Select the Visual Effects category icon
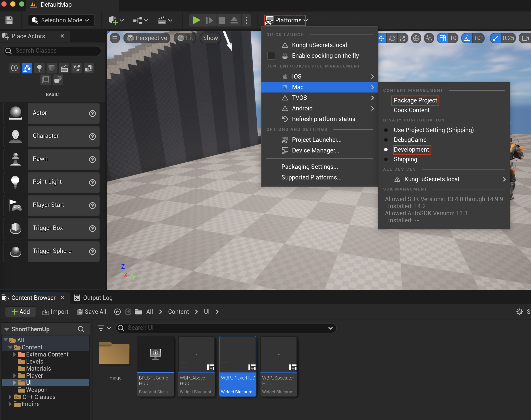 pyautogui.click(x=77, y=68)
